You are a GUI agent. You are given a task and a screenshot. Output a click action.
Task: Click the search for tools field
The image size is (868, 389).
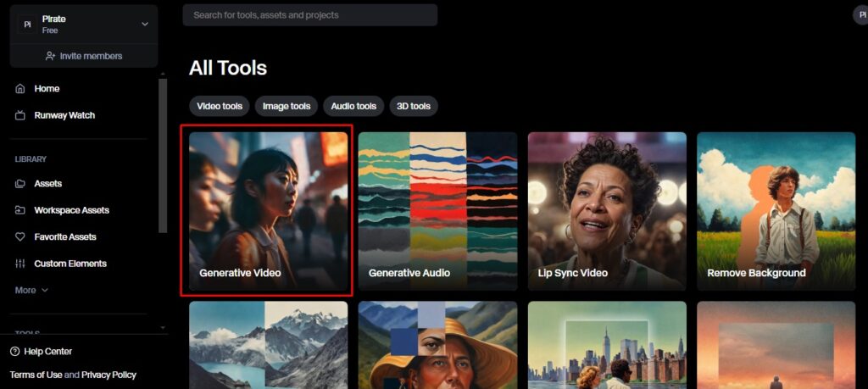(x=310, y=15)
